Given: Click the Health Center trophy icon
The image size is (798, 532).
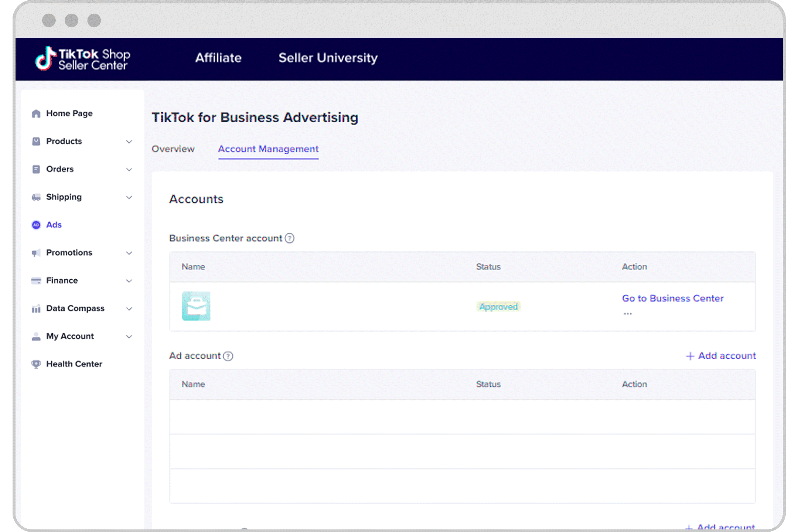Looking at the screenshot, I should pyautogui.click(x=36, y=364).
